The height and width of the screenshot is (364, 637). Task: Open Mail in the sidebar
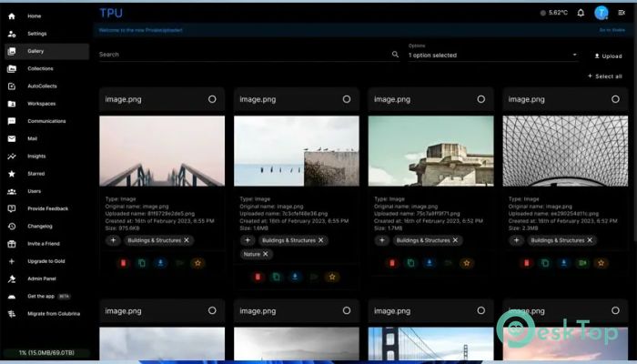pos(46,138)
